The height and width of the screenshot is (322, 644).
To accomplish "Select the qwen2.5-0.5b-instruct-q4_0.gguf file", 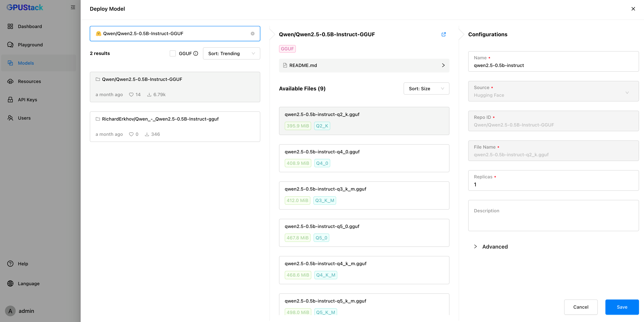I will (364, 158).
